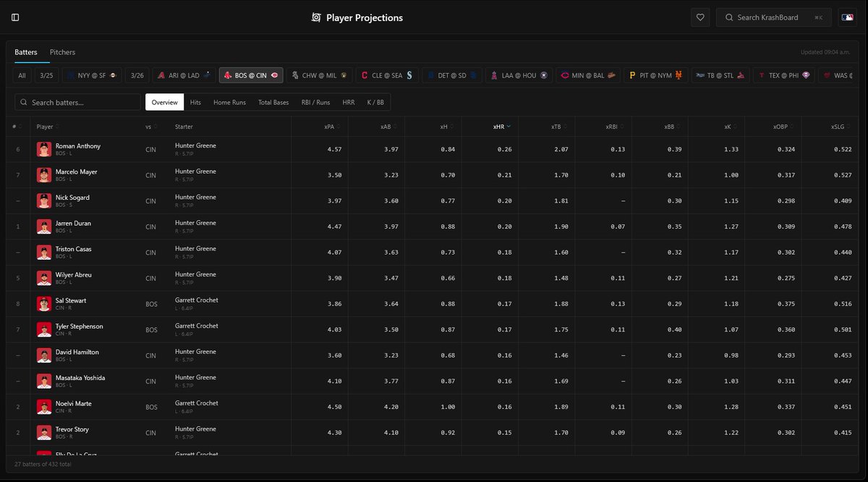868x482 pixels.
Task: Click Tyler Stephenson's player headshot
Action: point(44,330)
